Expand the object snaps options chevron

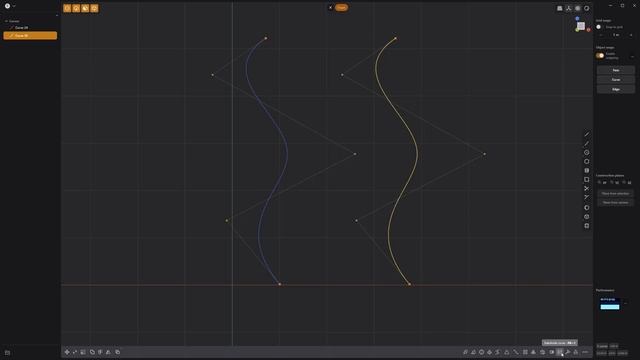pyautogui.click(x=632, y=57)
